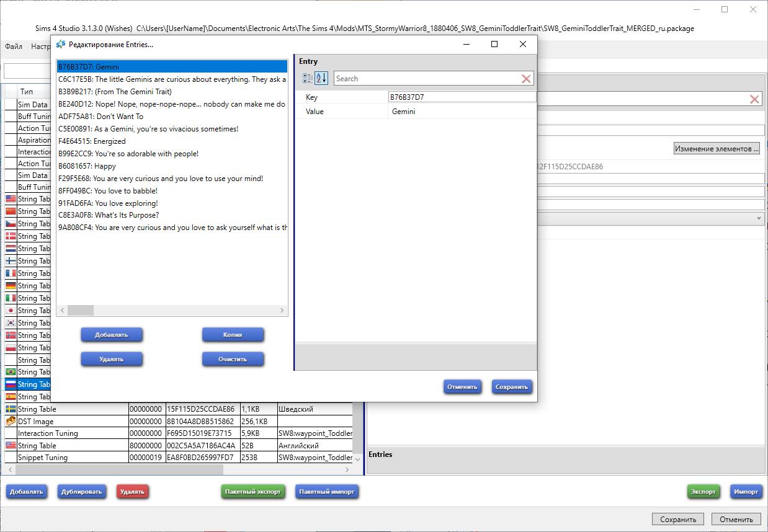Image resolution: width=768 pixels, height=532 pixels.
Task: Clear the main window filter via red X
Action: tap(754, 99)
